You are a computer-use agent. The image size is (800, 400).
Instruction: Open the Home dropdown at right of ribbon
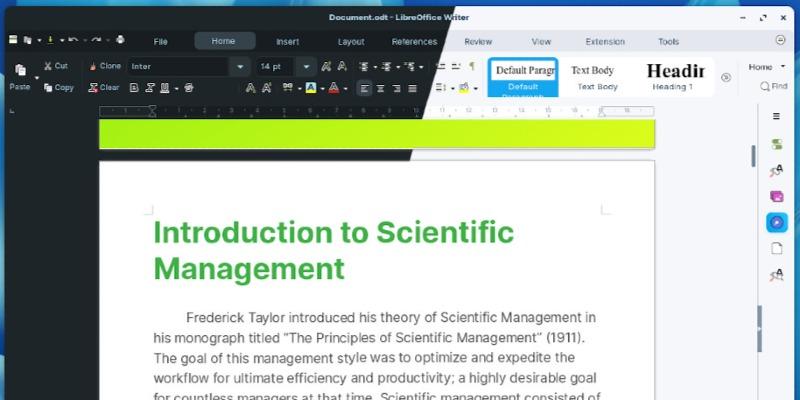pos(767,67)
